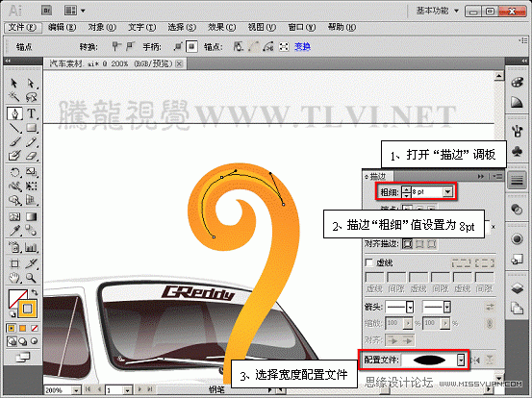Select the Pencil tool
Viewport: 532px width, 398px height.
click(31, 141)
